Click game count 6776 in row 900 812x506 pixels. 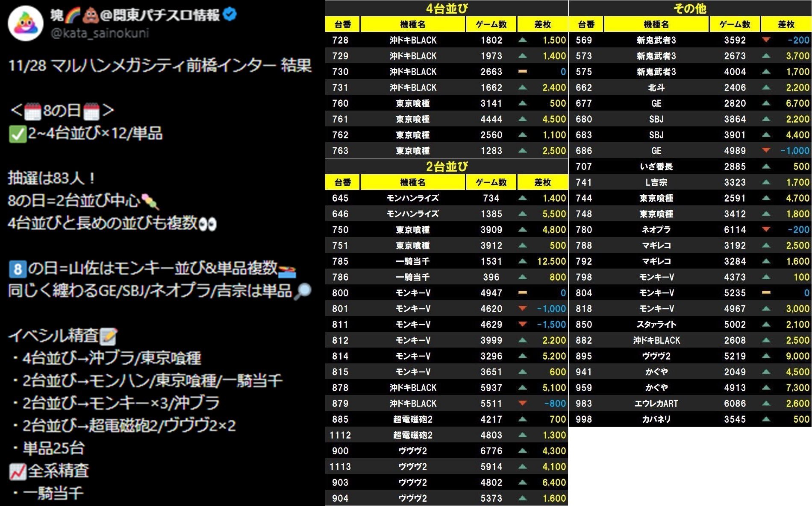(491, 451)
